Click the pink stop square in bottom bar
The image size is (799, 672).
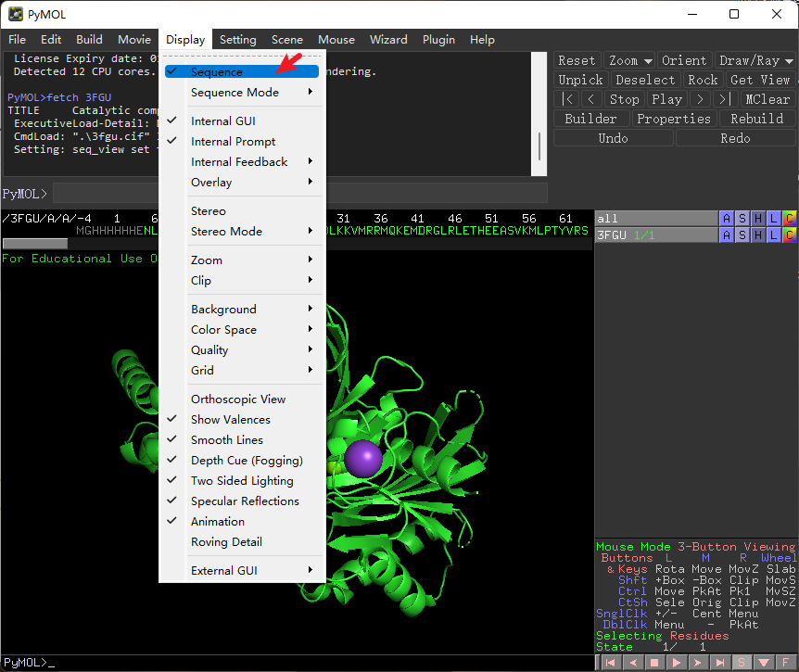655,663
